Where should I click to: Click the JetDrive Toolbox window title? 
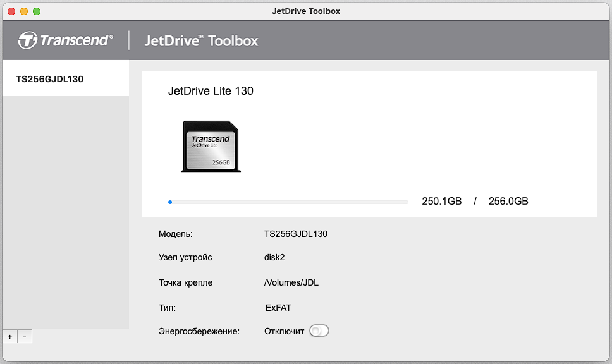click(x=306, y=11)
